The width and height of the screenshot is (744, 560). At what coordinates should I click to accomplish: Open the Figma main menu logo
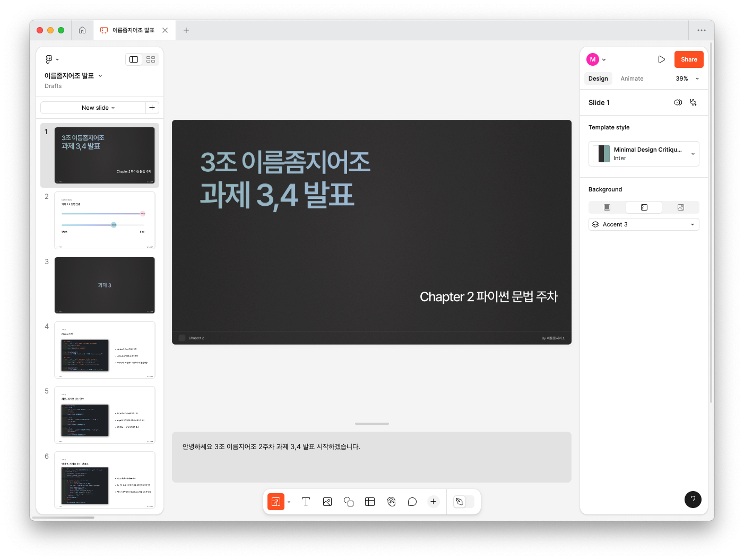tap(51, 59)
